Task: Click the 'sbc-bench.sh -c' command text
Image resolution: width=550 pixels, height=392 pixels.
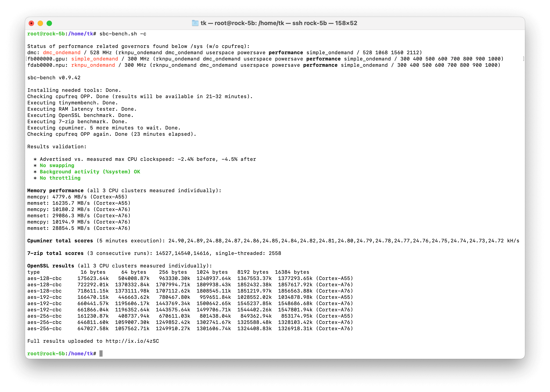Action: click(123, 34)
